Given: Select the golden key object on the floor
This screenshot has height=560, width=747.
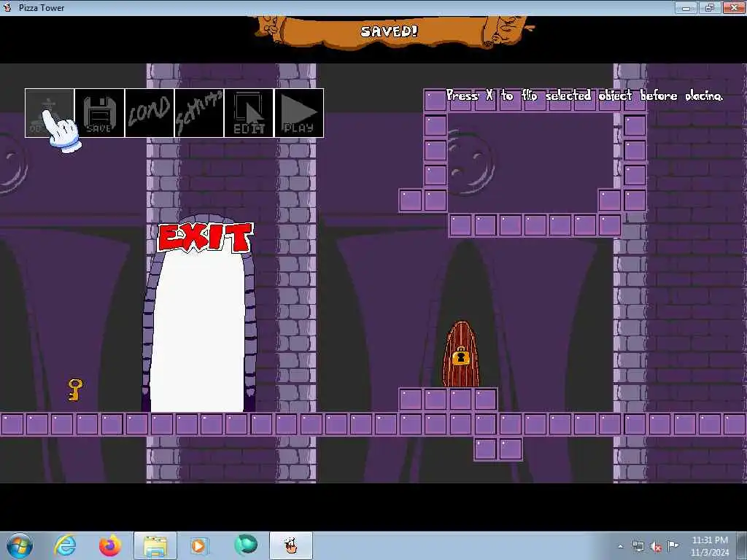Looking at the screenshot, I should pos(75,389).
